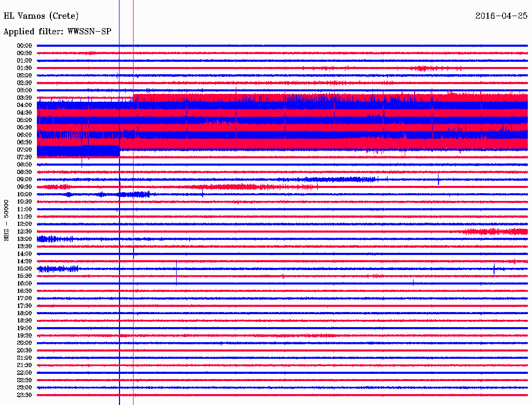Select the 21:00 time label
The height and width of the screenshot is (405, 532).
point(24,358)
